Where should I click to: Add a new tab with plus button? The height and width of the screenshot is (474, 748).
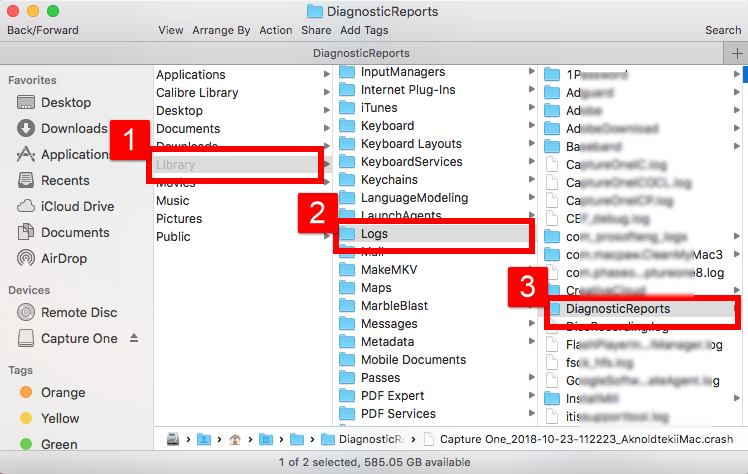(737, 53)
